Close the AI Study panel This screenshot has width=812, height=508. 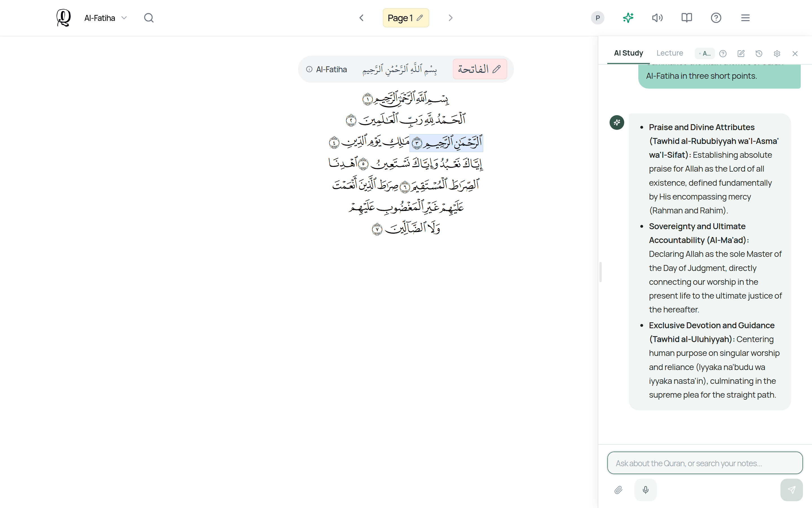[795, 53]
